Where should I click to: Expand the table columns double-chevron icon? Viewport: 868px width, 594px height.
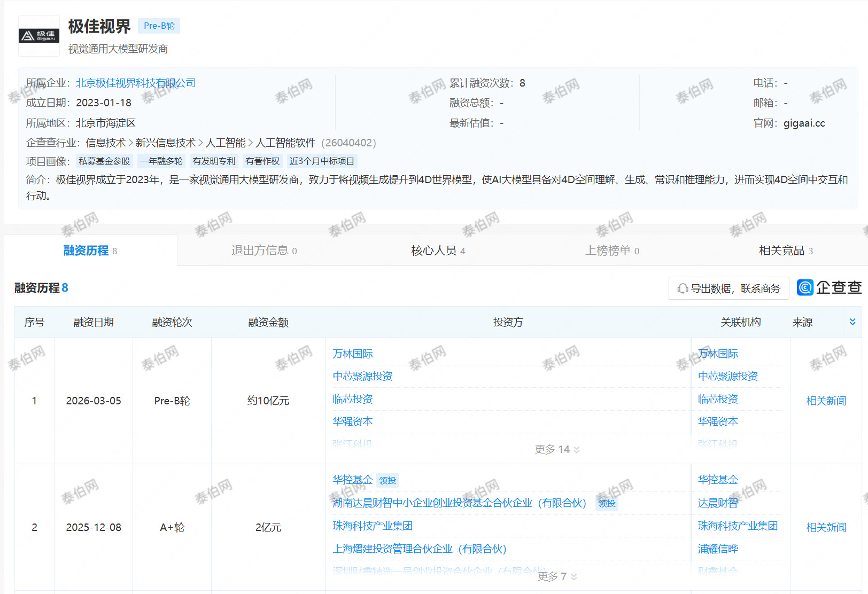[x=852, y=322]
